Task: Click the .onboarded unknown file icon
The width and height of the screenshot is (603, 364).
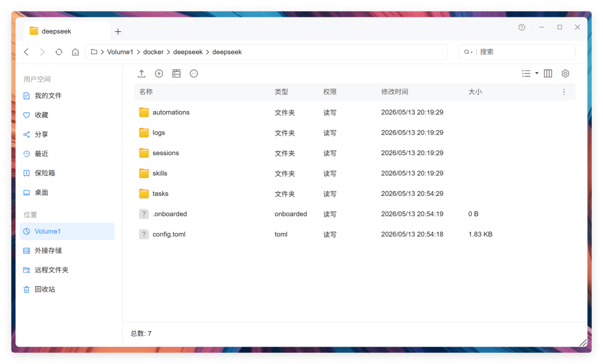Action: [144, 214]
